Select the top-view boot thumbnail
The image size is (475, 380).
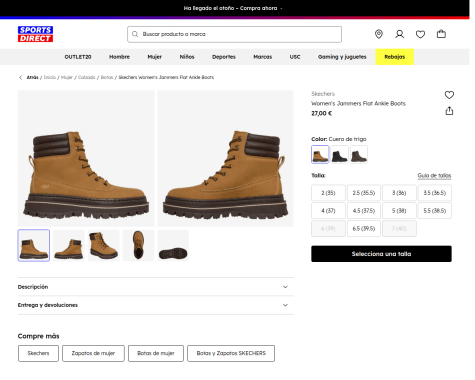pyautogui.click(x=138, y=246)
